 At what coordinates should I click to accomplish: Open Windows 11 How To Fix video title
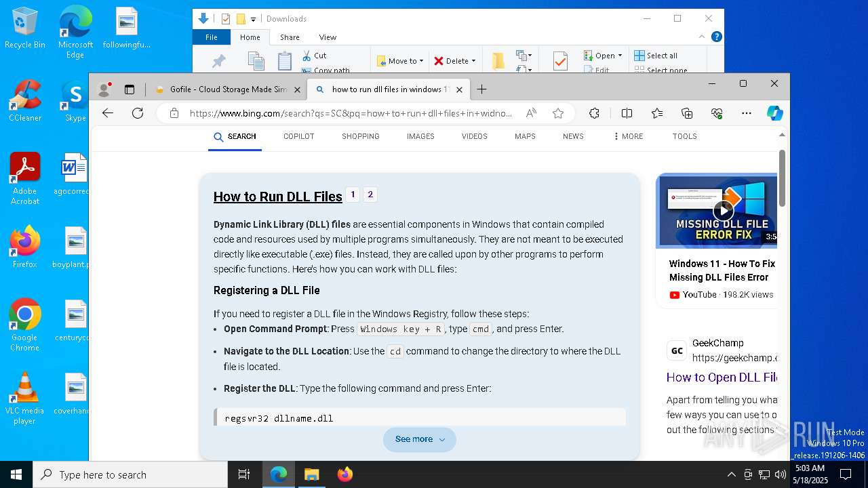coord(722,270)
